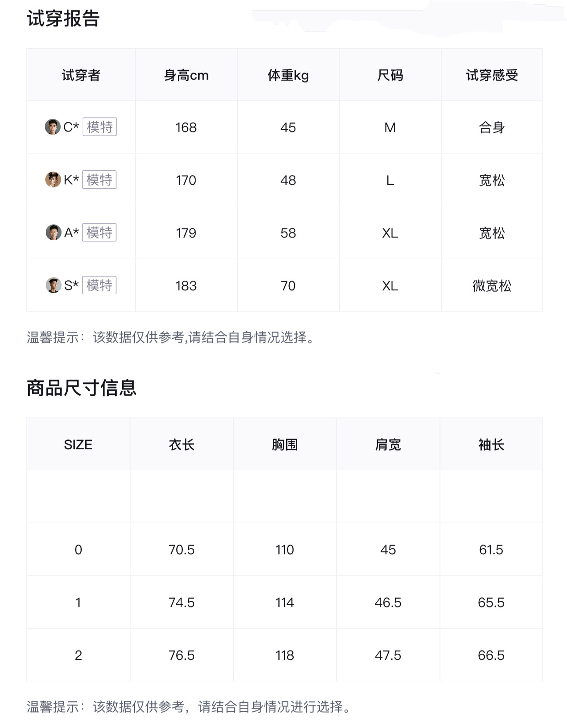Click the 胸围 column header
The image size is (567, 728).
point(285,445)
